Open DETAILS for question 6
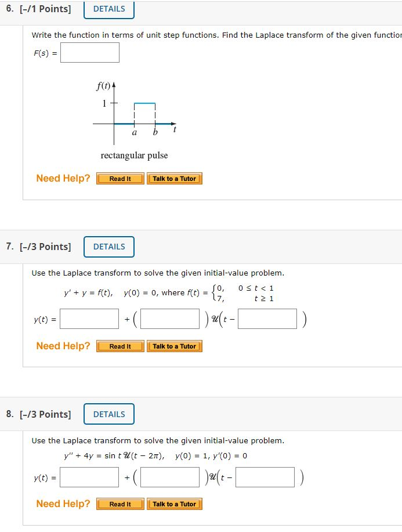This screenshot has width=402, height=532. (x=108, y=9)
